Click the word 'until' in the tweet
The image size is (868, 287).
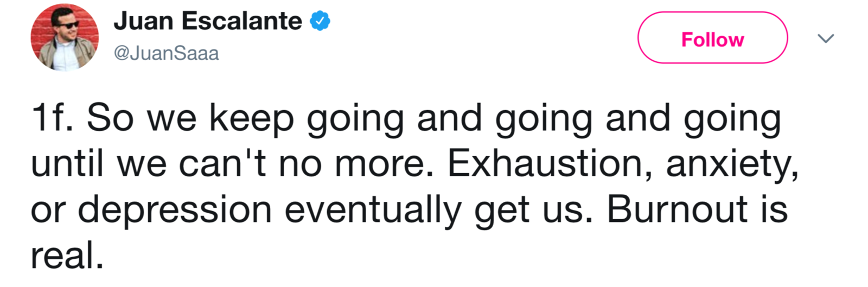67,163
